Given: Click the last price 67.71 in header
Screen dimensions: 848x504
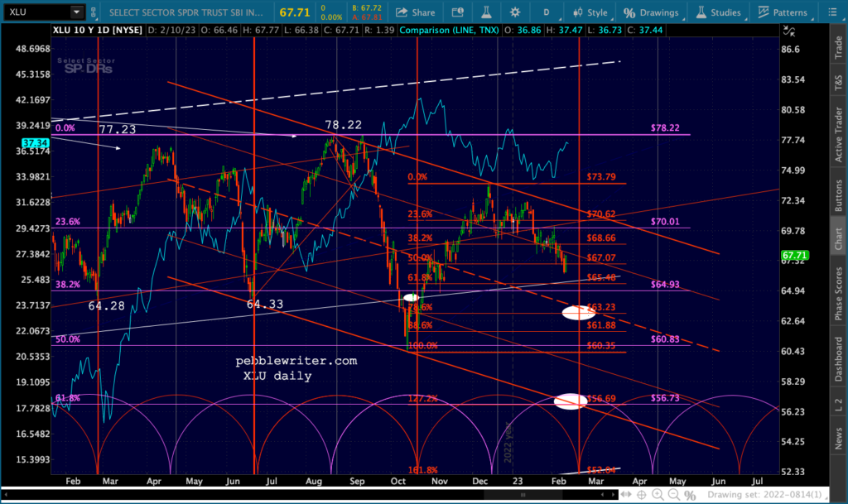Looking at the screenshot, I should click(x=295, y=12).
